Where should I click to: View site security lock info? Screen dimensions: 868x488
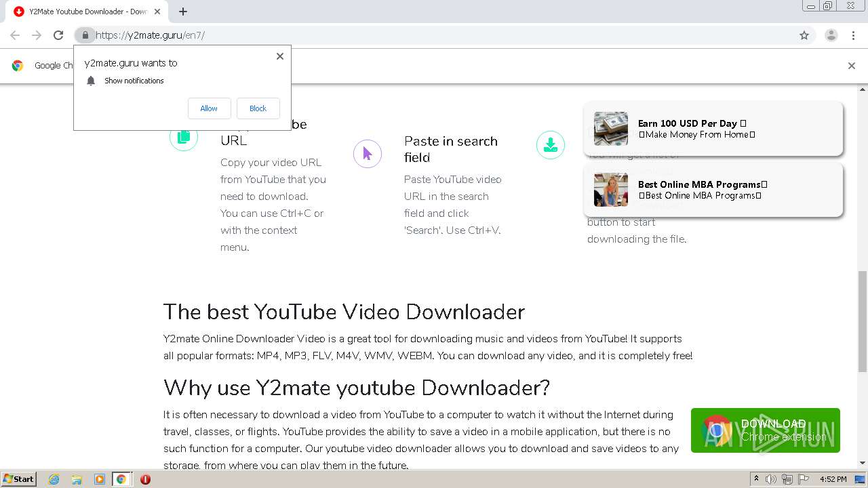[x=85, y=35]
